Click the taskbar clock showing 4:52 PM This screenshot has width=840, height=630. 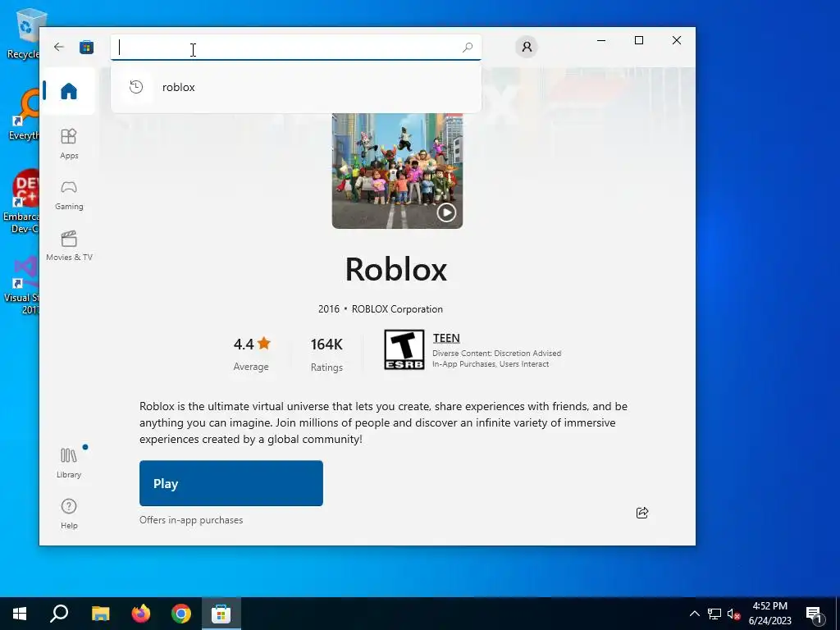pos(769,614)
